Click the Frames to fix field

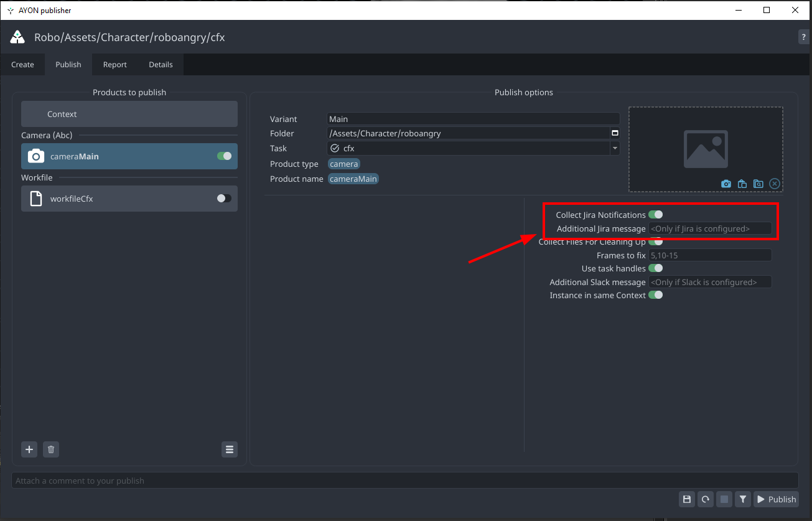click(710, 255)
